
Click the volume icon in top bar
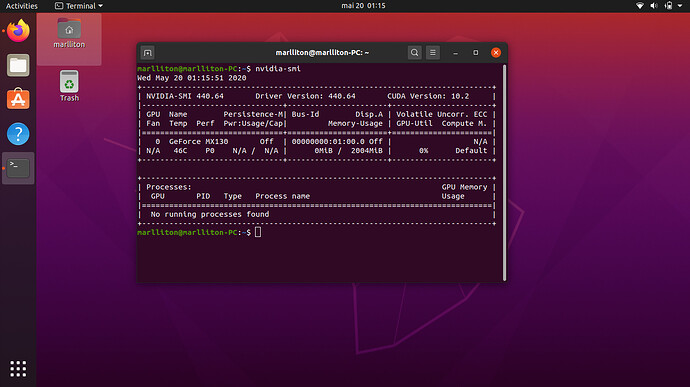point(654,6)
